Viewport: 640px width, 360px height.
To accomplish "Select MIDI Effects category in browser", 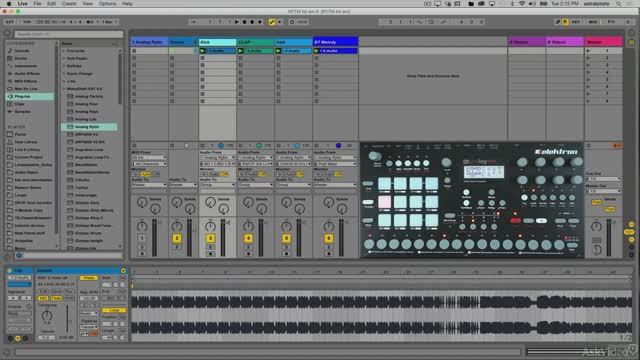I will 25,81.
